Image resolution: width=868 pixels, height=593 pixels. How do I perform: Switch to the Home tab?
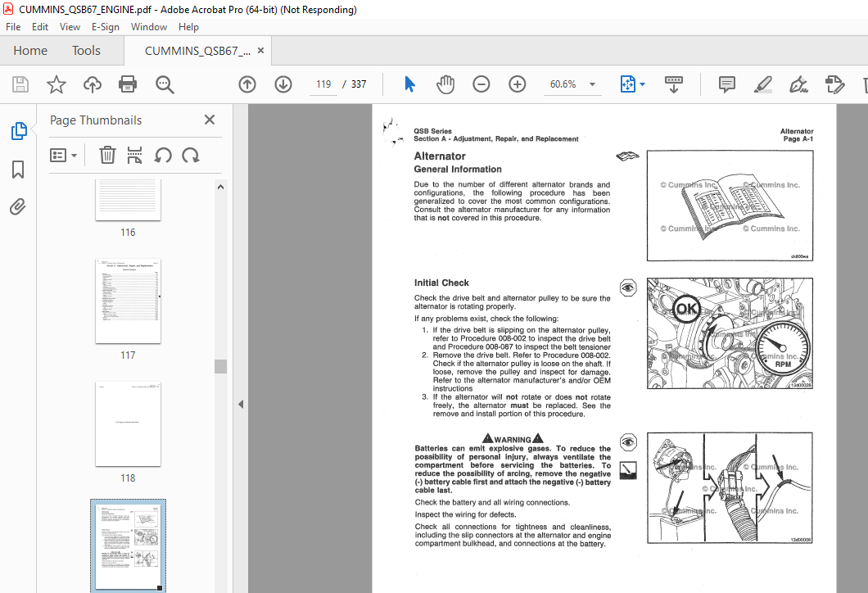(x=30, y=51)
